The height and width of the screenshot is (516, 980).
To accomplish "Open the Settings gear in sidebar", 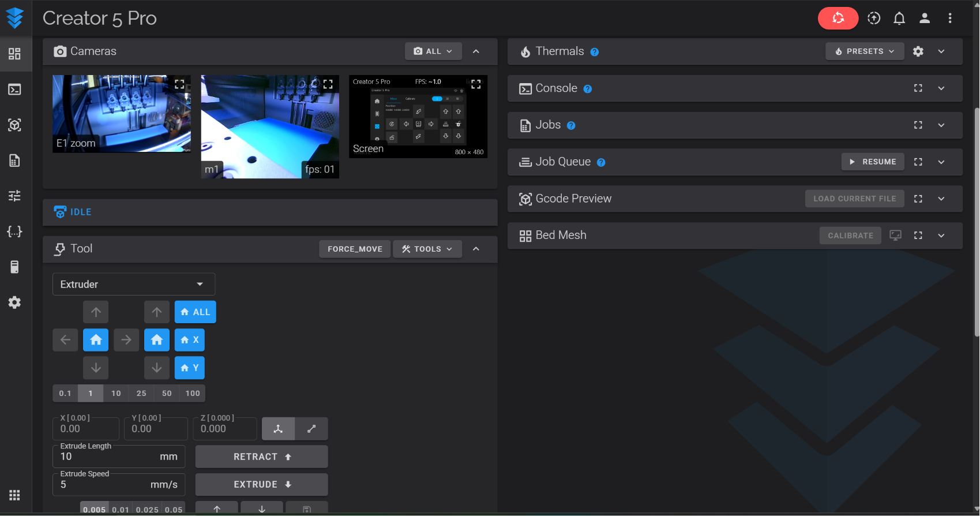I will click(x=14, y=302).
